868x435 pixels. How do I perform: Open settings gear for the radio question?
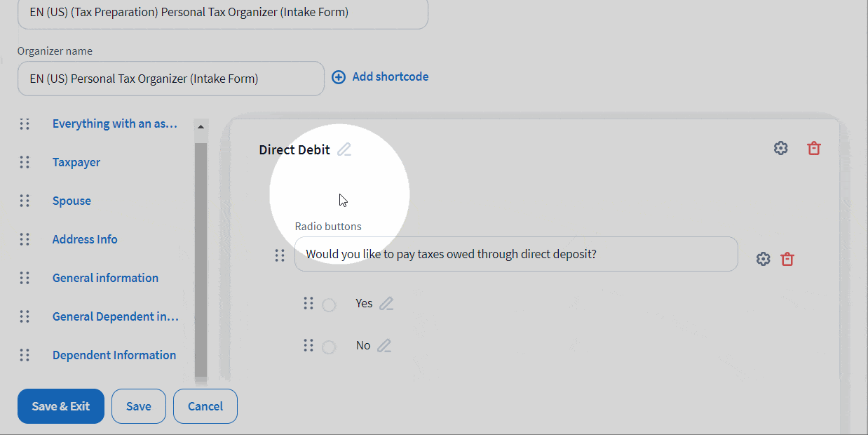[763, 259]
